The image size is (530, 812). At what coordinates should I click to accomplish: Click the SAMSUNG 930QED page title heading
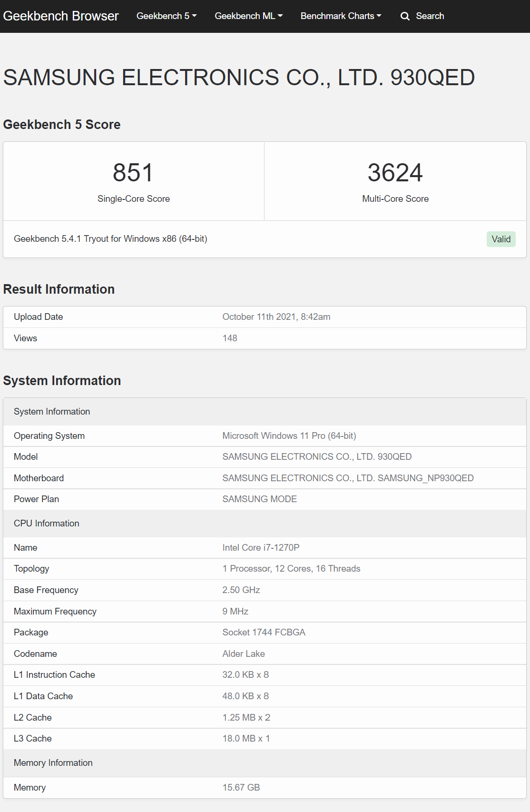tap(239, 78)
